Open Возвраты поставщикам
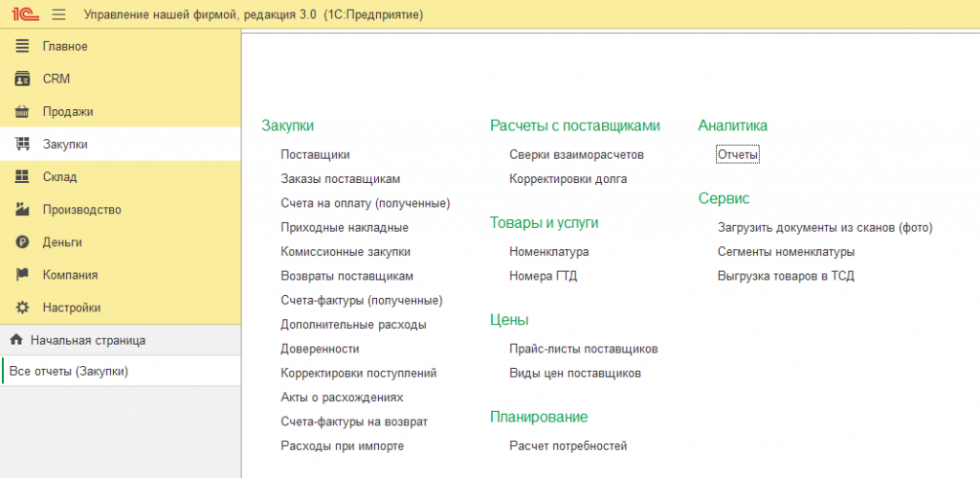Image resolution: width=980 pixels, height=478 pixels. point(346,276)
